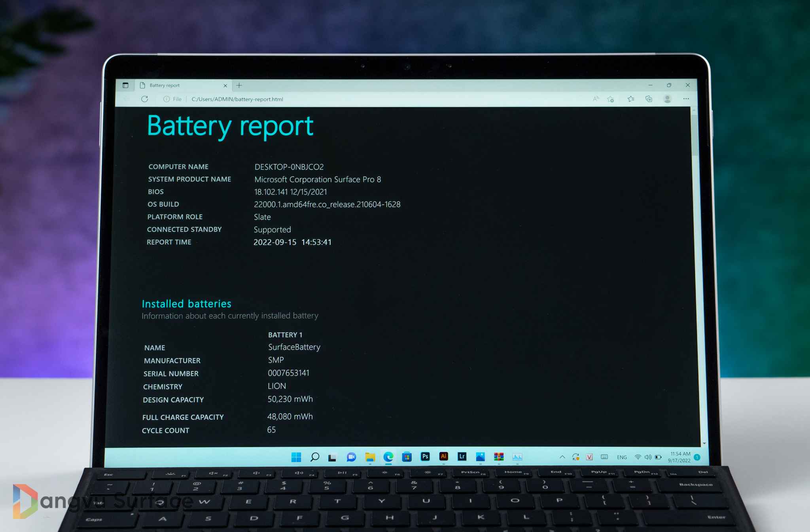Click the scrollbar down arrow

(704, 443)
